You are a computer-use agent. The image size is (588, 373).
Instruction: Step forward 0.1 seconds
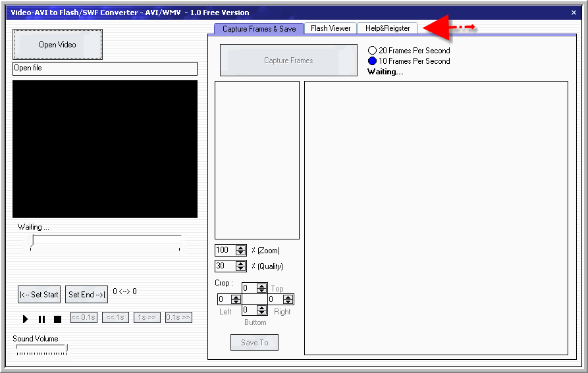tap(178, 317)
